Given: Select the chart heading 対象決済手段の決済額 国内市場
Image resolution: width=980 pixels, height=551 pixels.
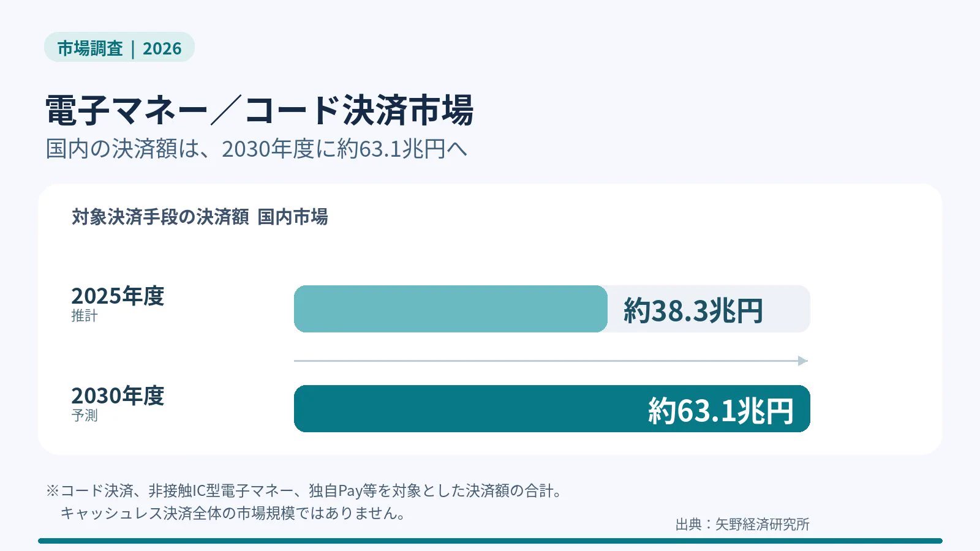Looking at the screenshot, I should click(x=200, y=217).
